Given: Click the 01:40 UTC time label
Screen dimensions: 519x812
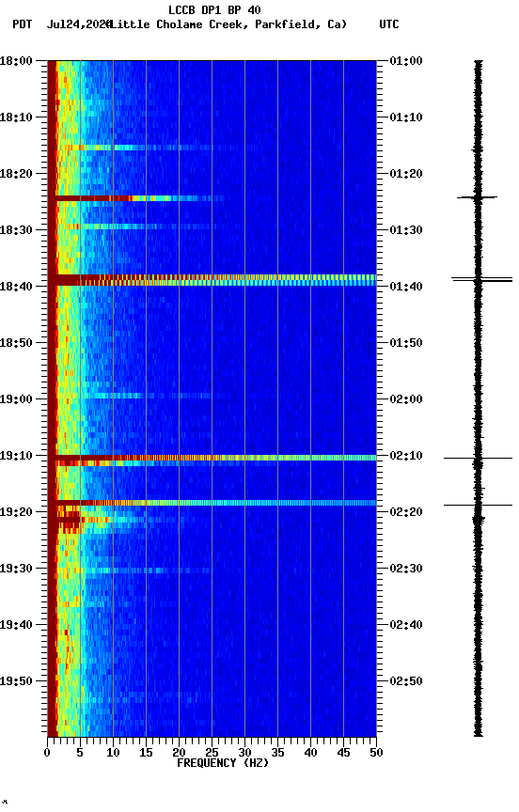Looking at the screenshot, I should (x=406, y=287).
